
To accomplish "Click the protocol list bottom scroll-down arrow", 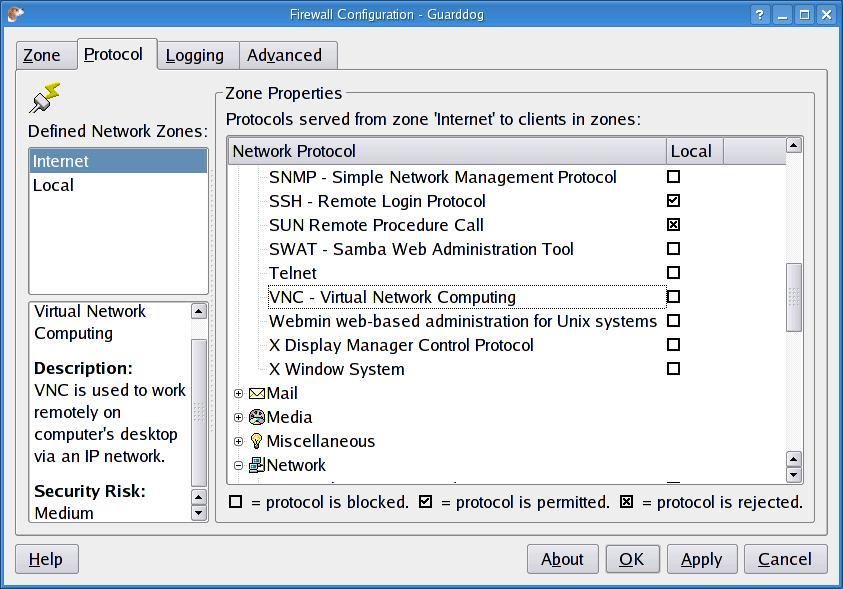I will [x=794, y=475].
